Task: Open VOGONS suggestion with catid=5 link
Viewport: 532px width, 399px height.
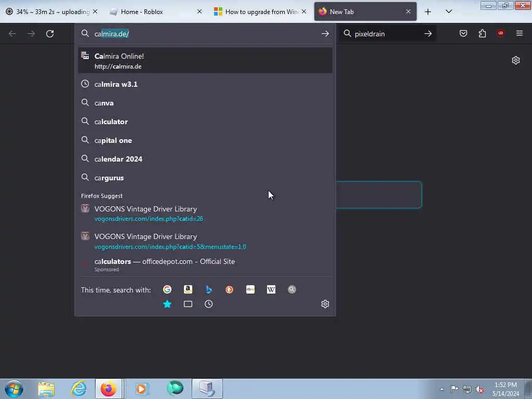Action: pos(205,241)
